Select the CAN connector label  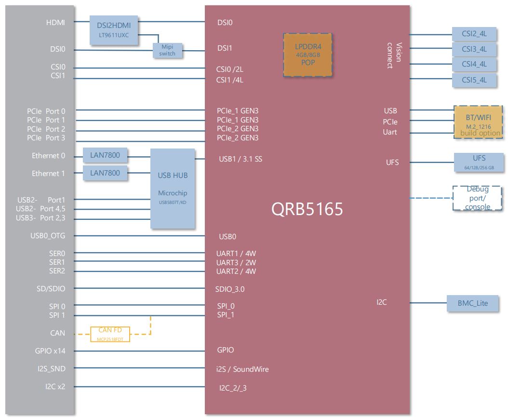click(58, 333)
